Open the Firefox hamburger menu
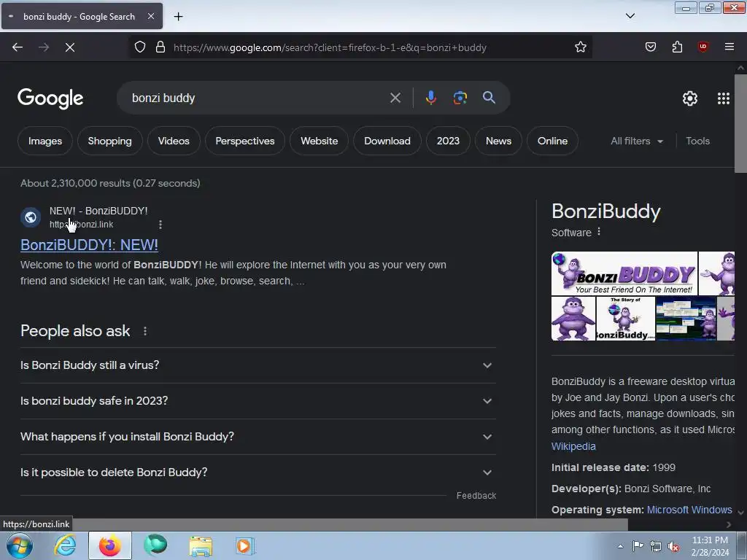This screenshot has width=747, height=560. pos(729,47)
